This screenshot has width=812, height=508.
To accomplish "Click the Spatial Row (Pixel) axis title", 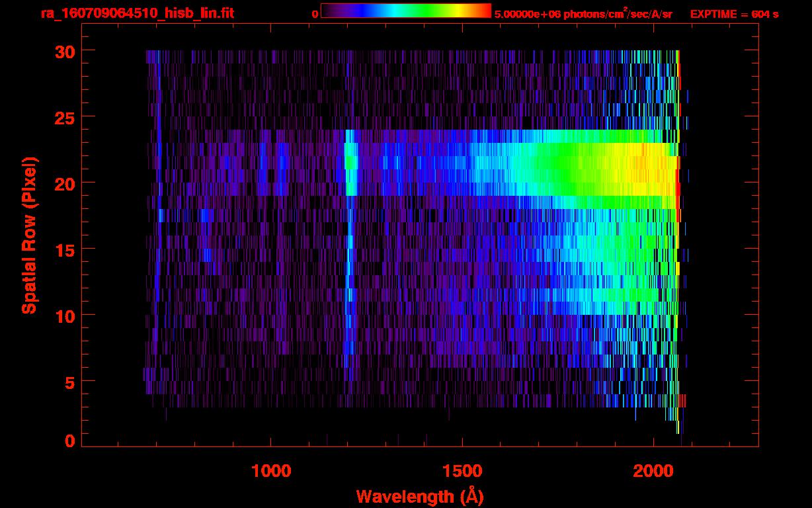I will point(29,235).
